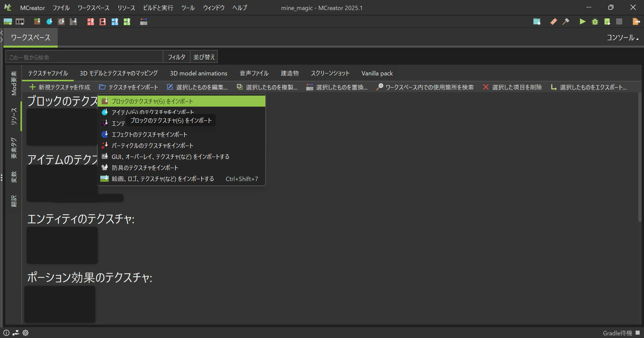Click 選択した項目を削除 button

coord(512,87)
